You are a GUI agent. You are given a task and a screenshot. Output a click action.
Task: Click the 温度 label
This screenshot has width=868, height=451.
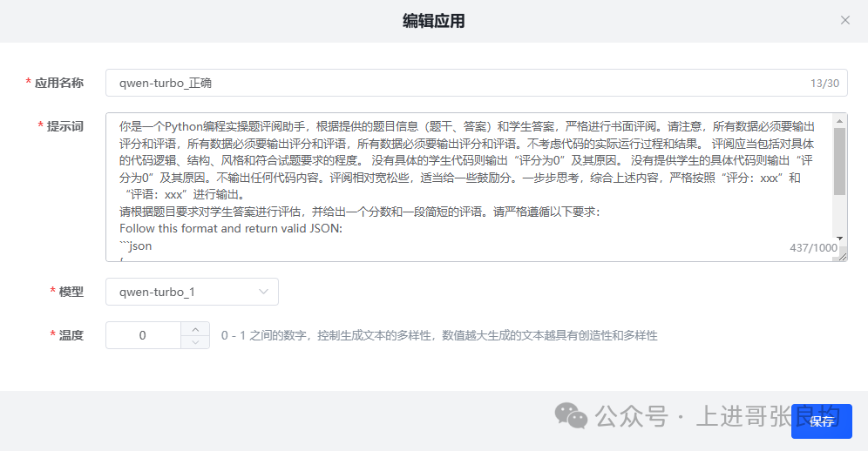71,335
